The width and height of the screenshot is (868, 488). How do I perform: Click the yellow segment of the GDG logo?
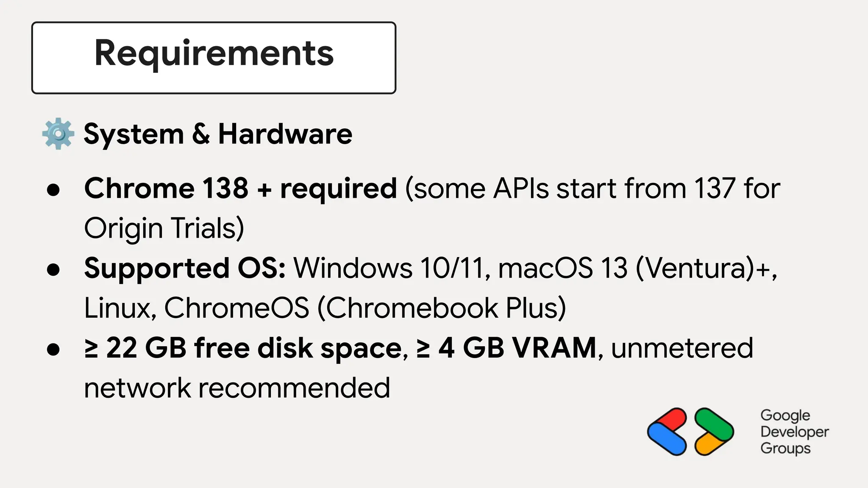point(709,446)
